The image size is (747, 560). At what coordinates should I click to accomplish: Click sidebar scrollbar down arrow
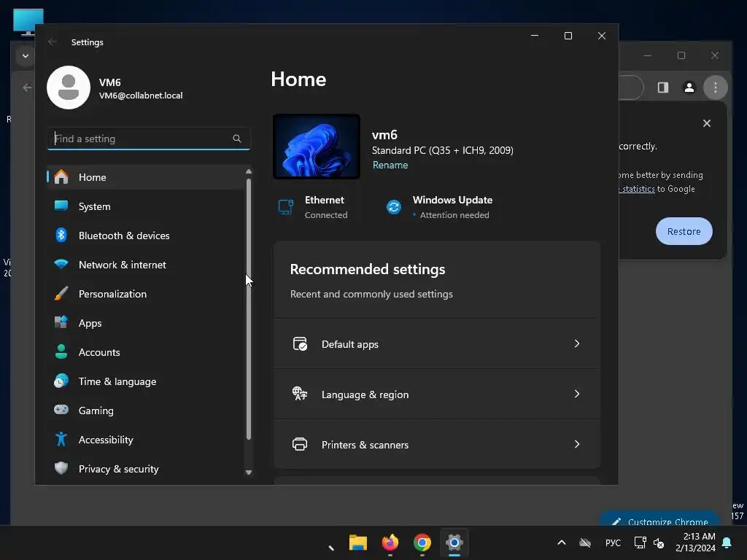point(249,472)
